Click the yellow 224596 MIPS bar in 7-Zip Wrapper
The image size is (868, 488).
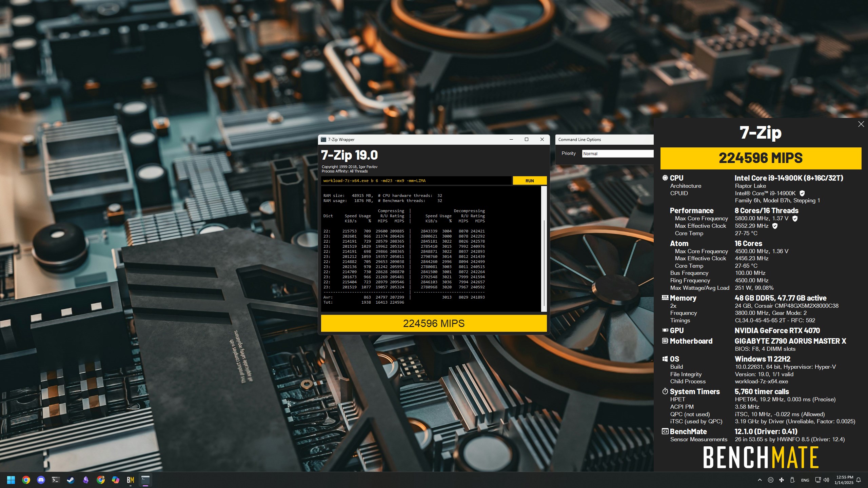pos(434,323)
